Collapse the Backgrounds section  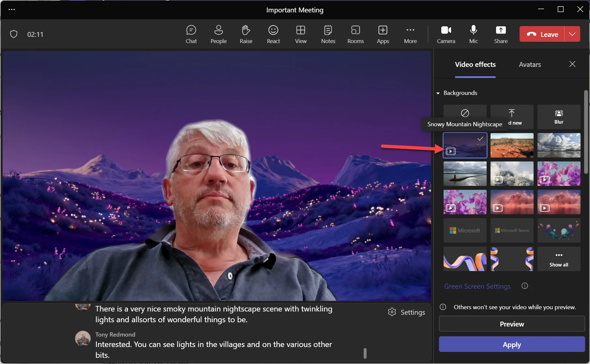click(438, 93)
